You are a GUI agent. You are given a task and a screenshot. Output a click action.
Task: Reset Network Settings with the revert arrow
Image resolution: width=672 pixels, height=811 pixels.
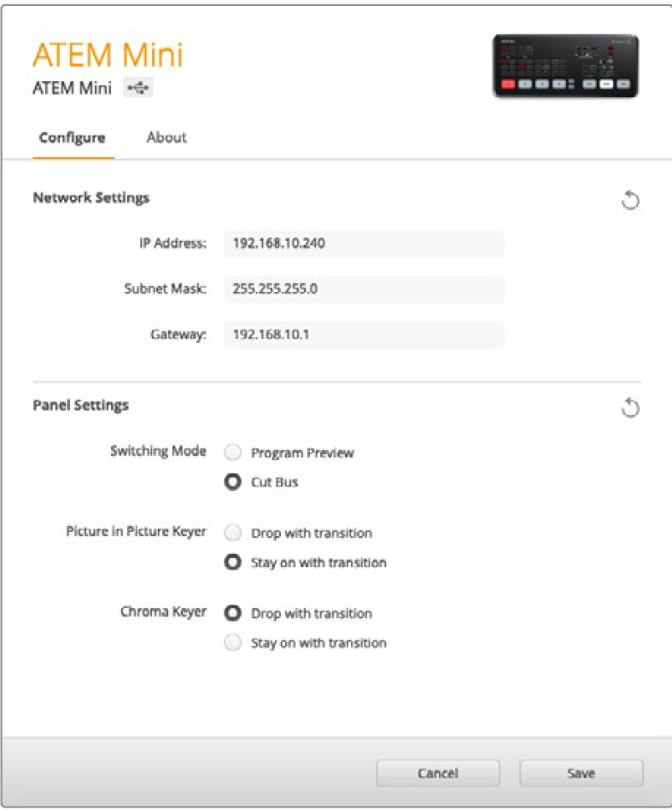[x=630, y=201]
